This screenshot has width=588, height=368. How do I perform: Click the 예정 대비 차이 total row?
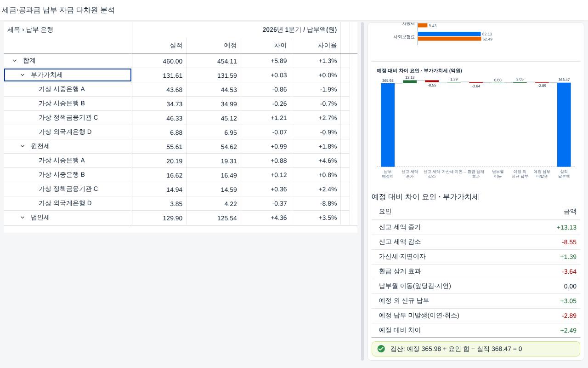pyautogui.click(x=476, y=330)
